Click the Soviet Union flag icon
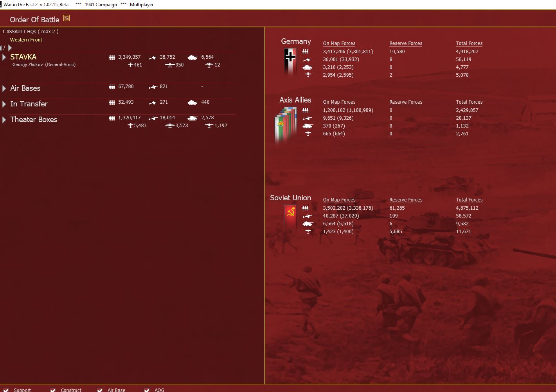Image resolution: width=556 pixels, height=392 pixels. coord(290,218)
